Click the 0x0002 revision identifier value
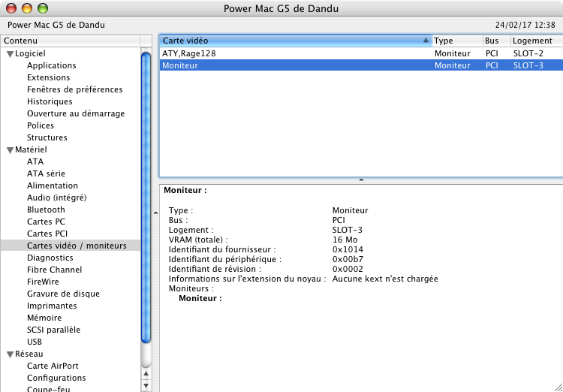This screenshot has height=392, width=563. click(348, 269)
